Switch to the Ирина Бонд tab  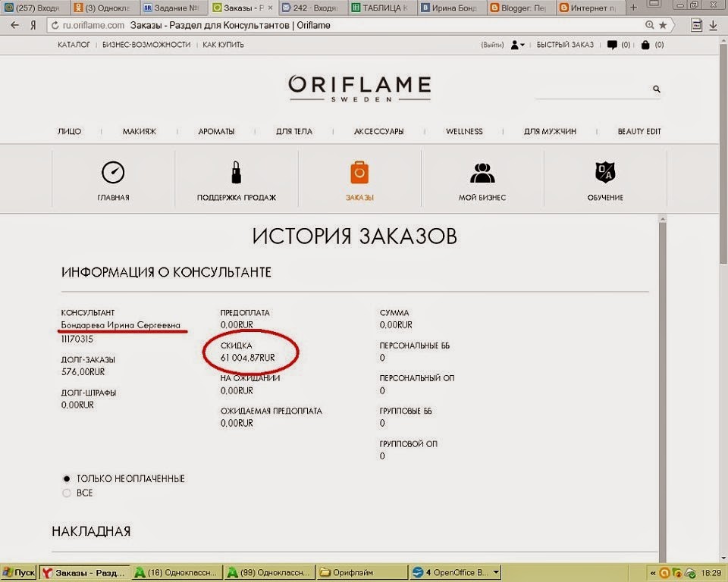click(x=450, y=8)
